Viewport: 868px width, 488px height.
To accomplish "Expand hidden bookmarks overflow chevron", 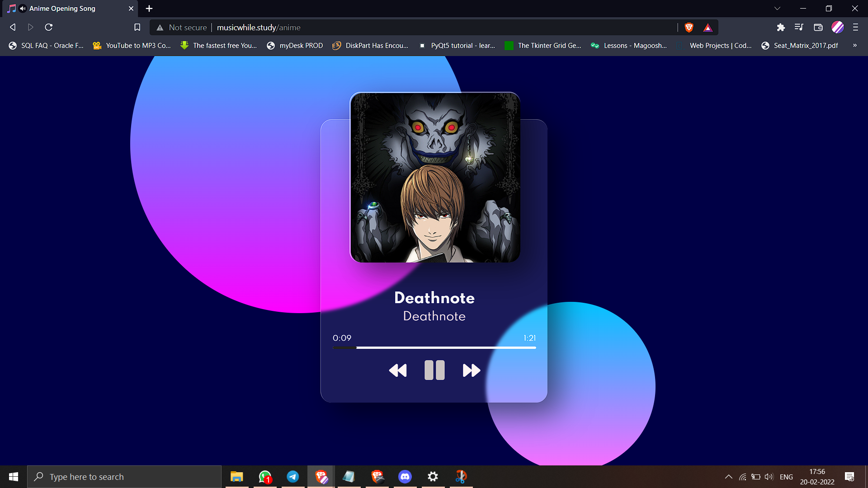I will click(x=854, y=45).
